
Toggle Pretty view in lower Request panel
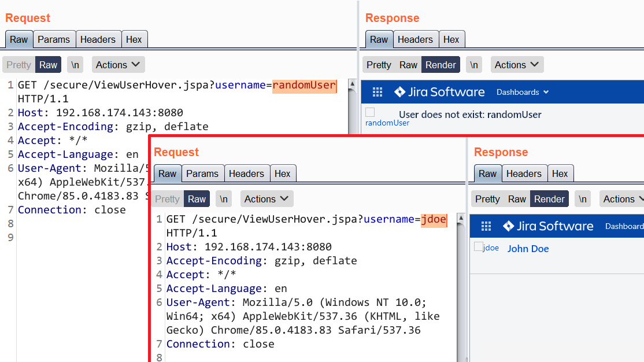[168, 199]
